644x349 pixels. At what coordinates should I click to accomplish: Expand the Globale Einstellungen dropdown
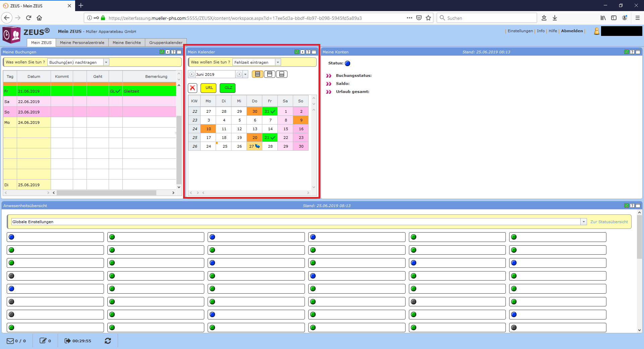click(584, 222)
